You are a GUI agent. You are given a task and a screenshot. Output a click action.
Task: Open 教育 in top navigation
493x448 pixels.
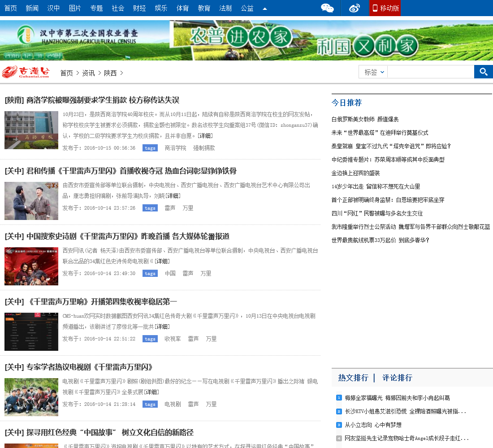tap(204, 8)
